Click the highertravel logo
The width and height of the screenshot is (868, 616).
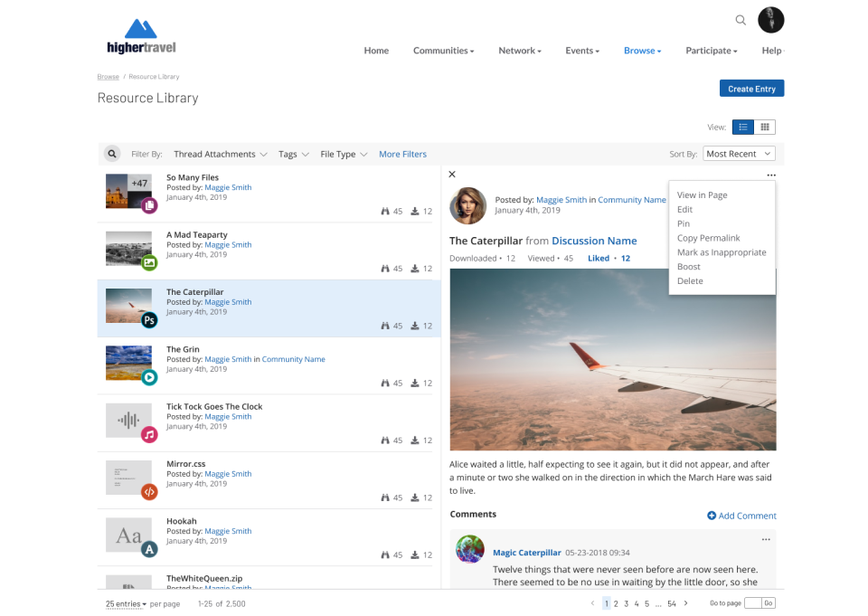tap(141, 36)
